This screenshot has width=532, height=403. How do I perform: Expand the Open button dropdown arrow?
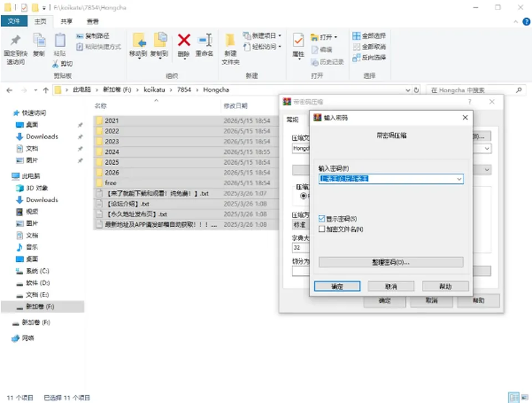click(336, 37)
